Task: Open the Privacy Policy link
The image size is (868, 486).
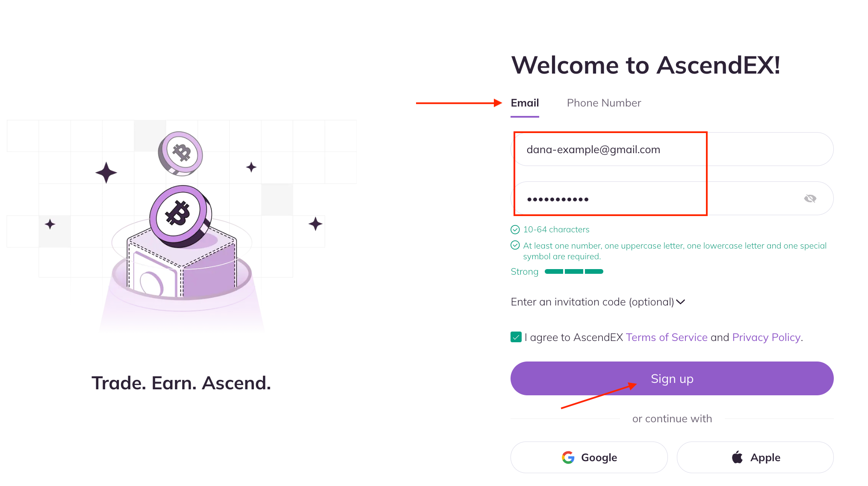Action: point(766,338)
